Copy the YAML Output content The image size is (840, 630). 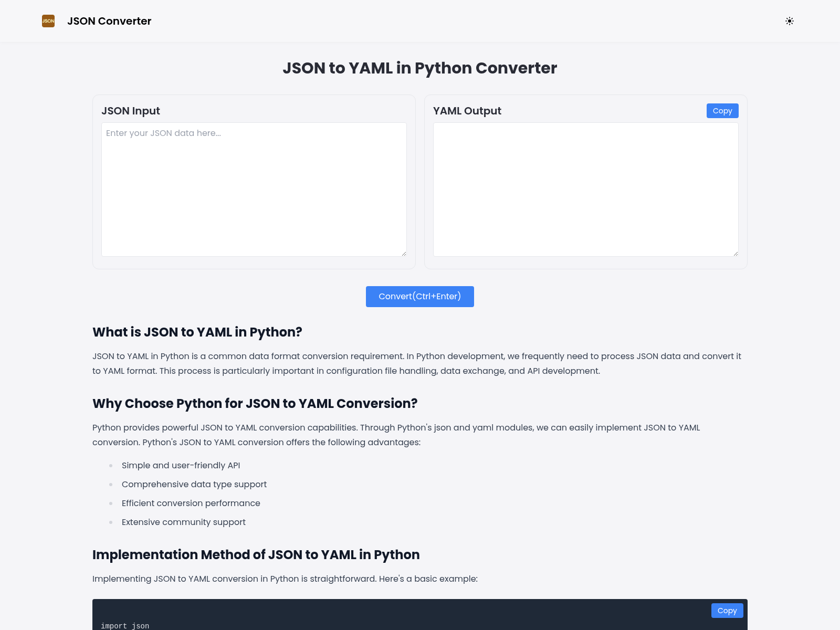pos(722,111)
